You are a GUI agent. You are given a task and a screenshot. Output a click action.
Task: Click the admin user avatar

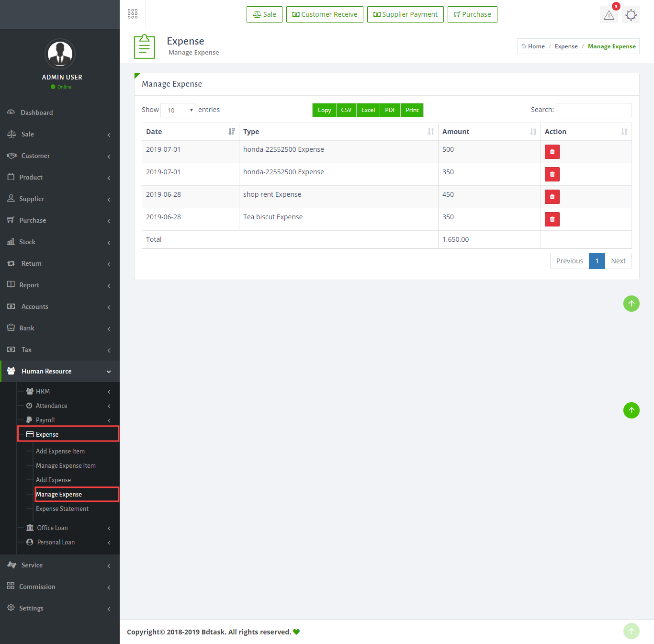pyautogui.click(x=60, y=54)
